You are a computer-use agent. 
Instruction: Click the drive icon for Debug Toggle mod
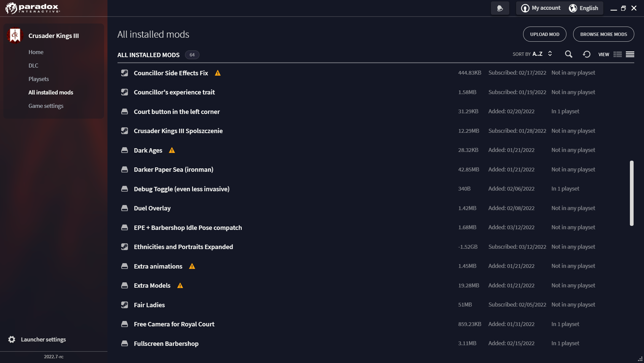[125, 189]
